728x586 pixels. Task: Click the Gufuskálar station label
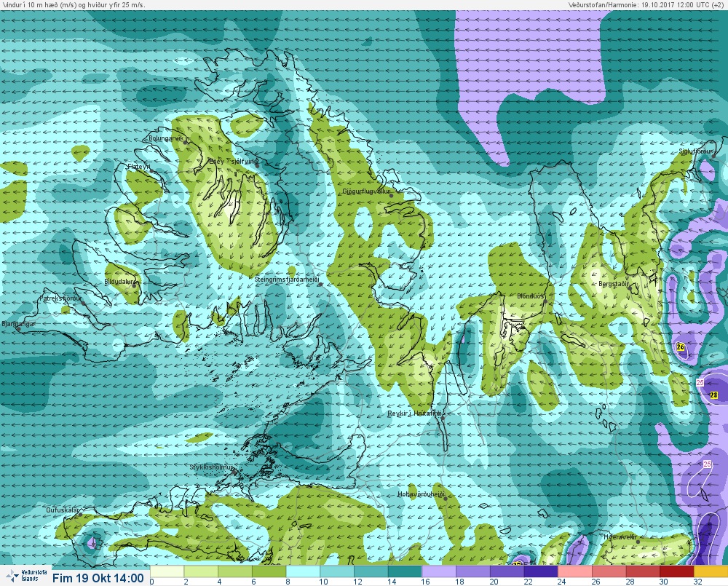click(63, 510)
